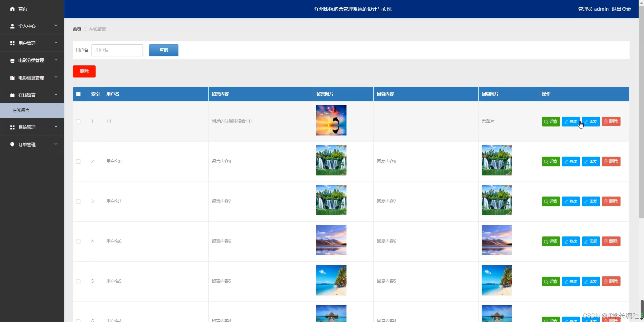644x322 pixels.
Task: Click the icon beside 电影分类管理
Action: (12, 60)
